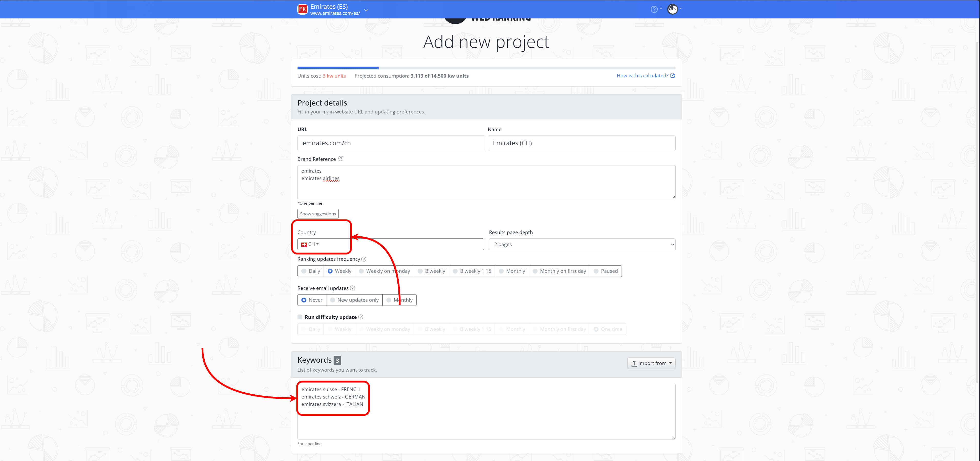Select Weekly on monday ranking frequency
The image size is (980, 461).
pos(384,271)
